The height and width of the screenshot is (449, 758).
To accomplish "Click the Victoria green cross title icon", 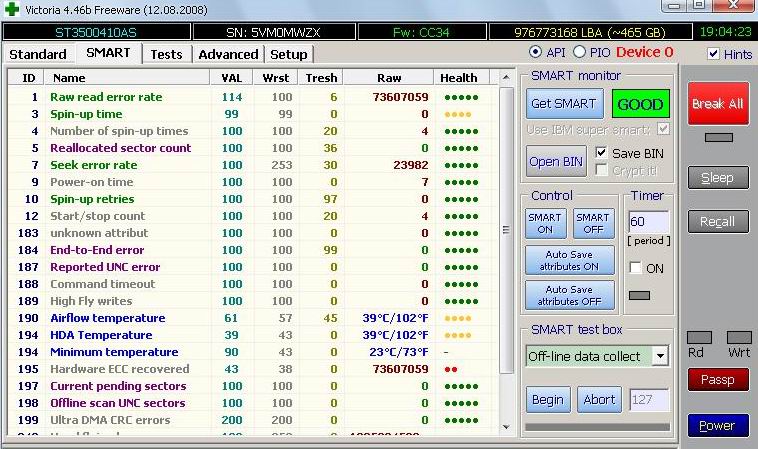I will [11, 9].
